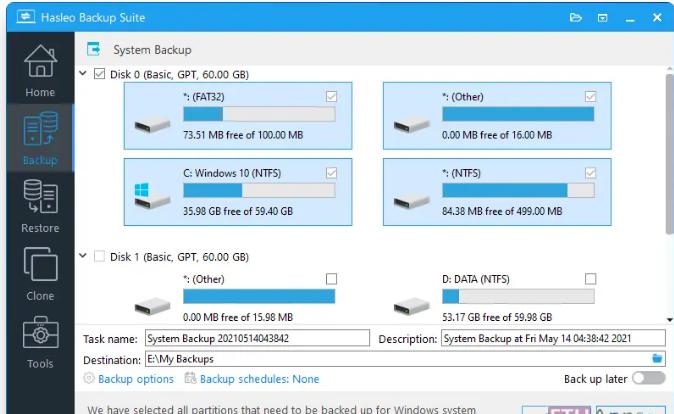This screenshot has width=674, height=414.
Task: Toggle the Disk 0 checkbox
Action: point(99,74)
